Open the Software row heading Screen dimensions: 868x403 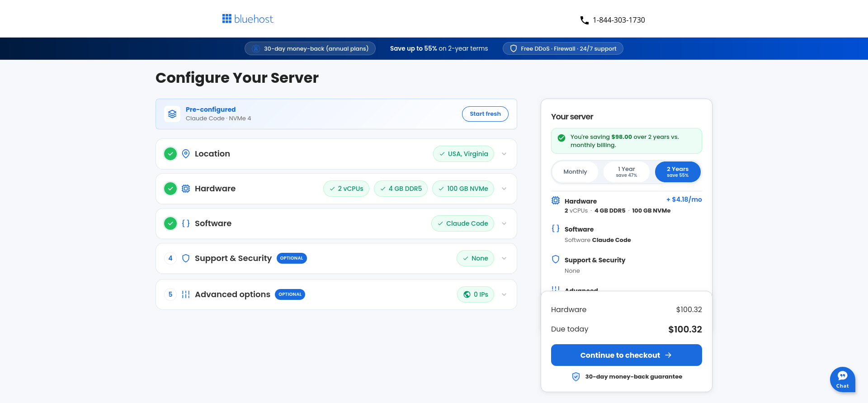coord(213,223)
